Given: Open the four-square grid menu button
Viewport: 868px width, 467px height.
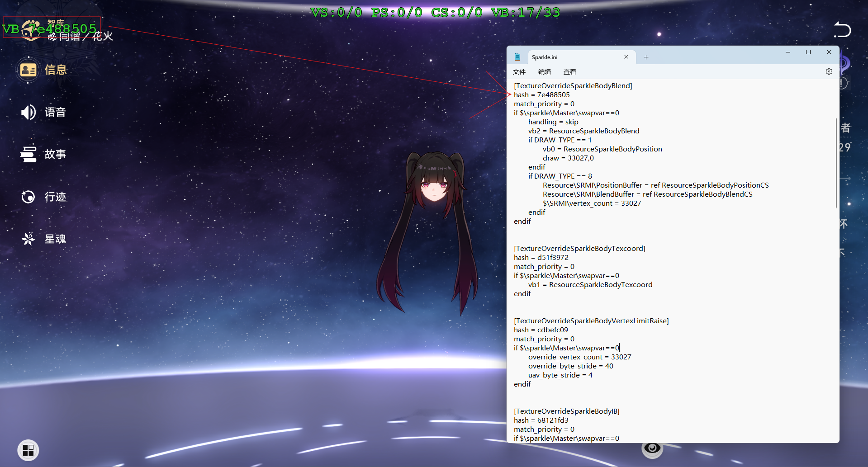Looking at the screenshot, I should point(28,450).
